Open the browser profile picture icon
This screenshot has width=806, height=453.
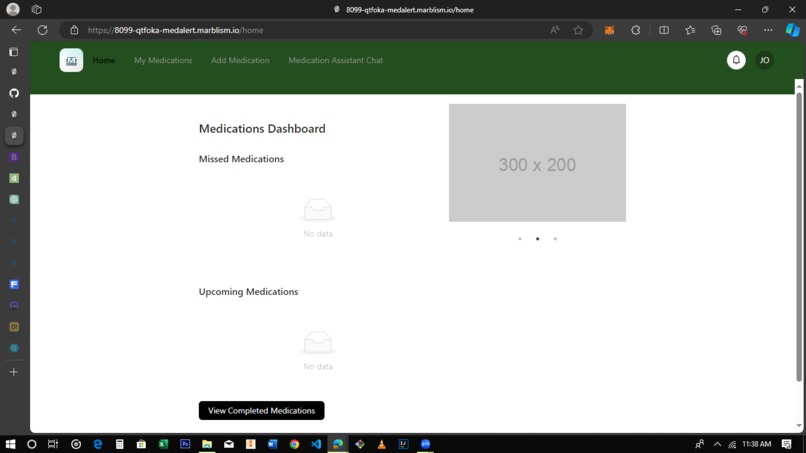click(x=13, y=9)
